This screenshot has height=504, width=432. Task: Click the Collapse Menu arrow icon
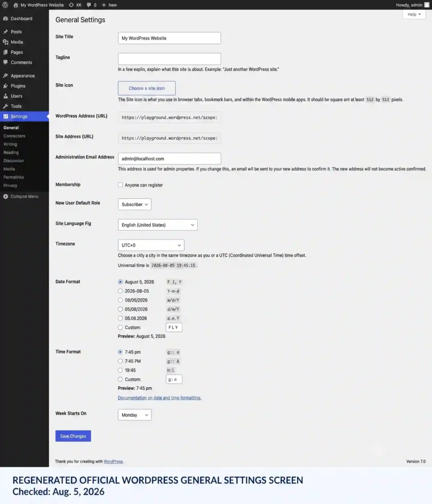pyautogui.click(x=5, y=196)
